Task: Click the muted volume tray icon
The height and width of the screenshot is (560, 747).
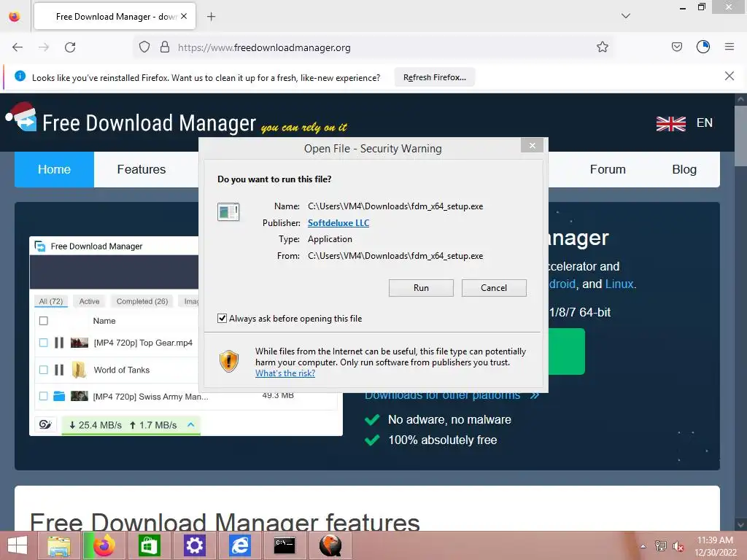Action: [x=678, y=546]
